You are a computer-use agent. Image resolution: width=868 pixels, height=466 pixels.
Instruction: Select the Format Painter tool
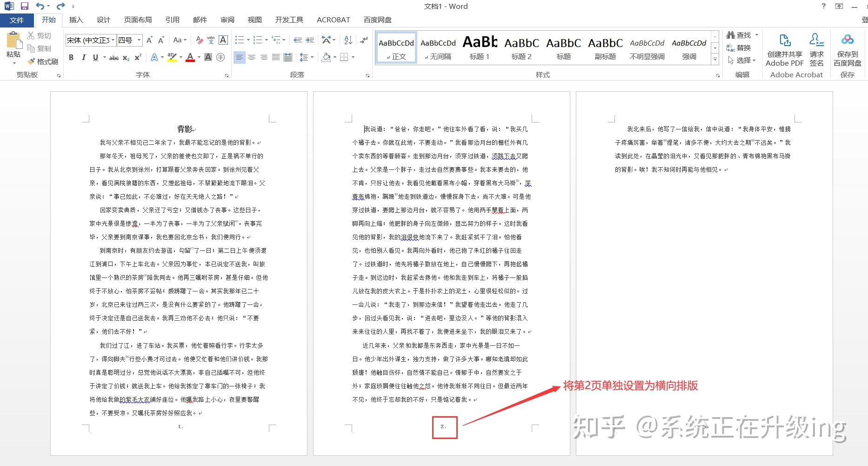43,61
